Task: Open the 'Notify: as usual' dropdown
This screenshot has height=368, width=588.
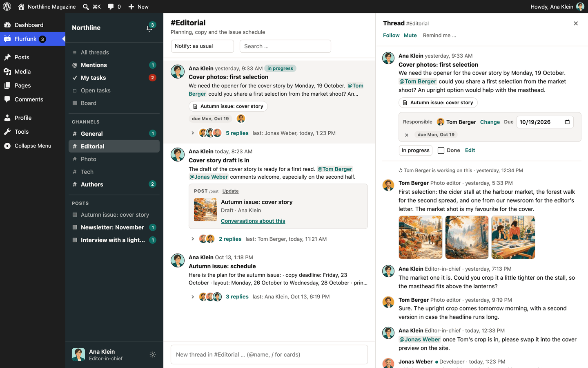Action: coord(202,46)
